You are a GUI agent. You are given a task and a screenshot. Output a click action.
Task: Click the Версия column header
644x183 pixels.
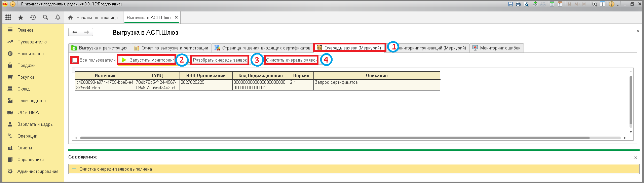point(301,75)
